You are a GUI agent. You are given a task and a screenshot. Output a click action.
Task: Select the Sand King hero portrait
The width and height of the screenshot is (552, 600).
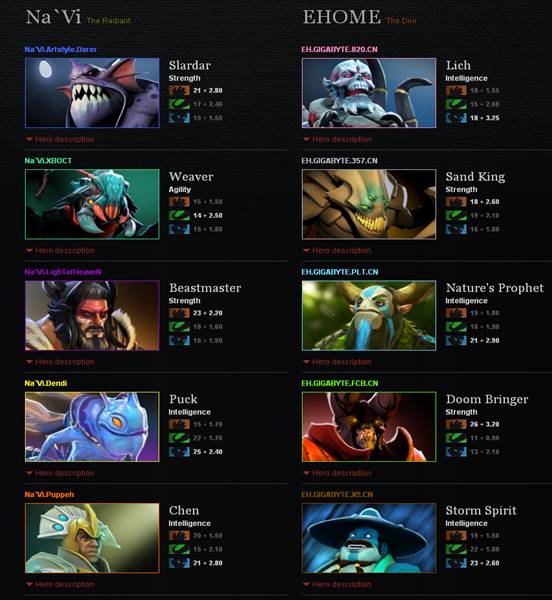[369, 204]
